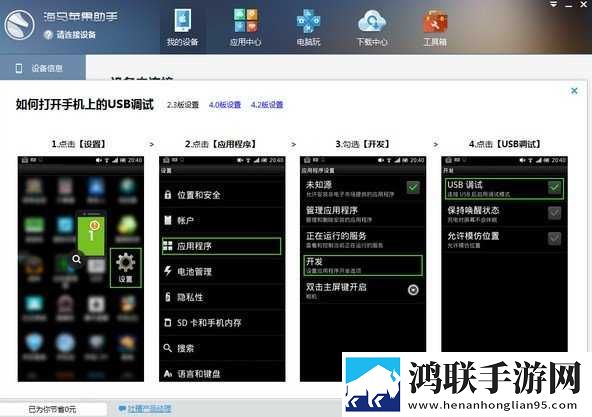The width and height of the screenshot is (592, 417).
Task: Click the 应用程序 grid icon
Action: [x=168, y=246]
